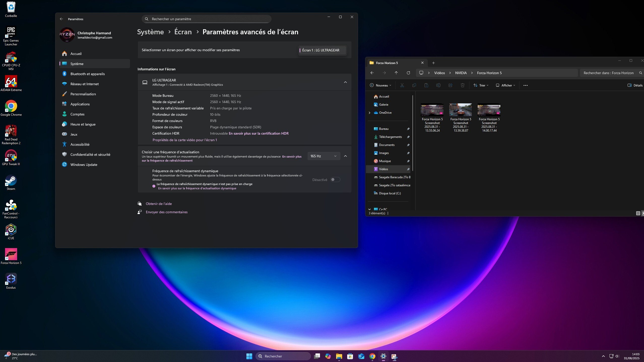Click See more options ellipsis in Explorer
The image size is (644, 362).
(525, 85)
